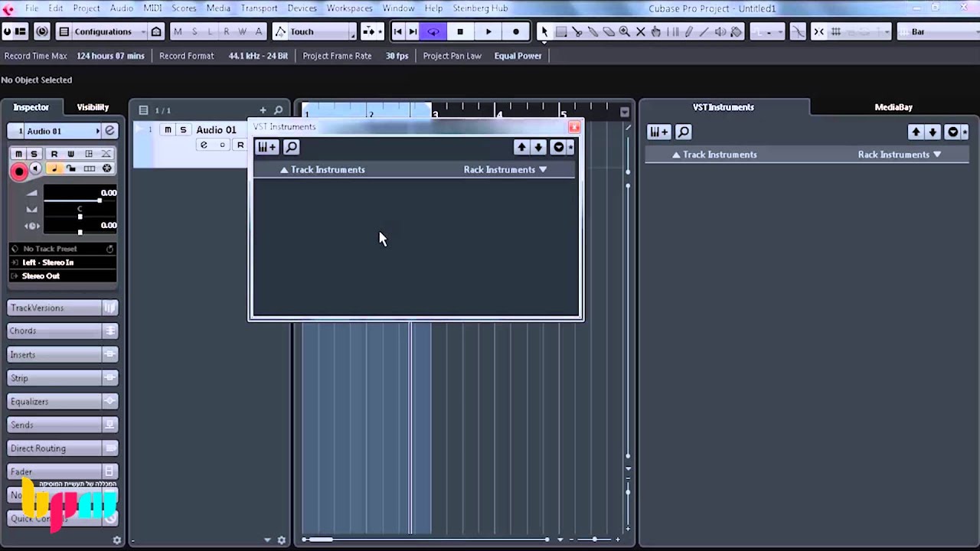
Task: Toggle musical timebase note button in Inspector
Action: coord(54,168)
